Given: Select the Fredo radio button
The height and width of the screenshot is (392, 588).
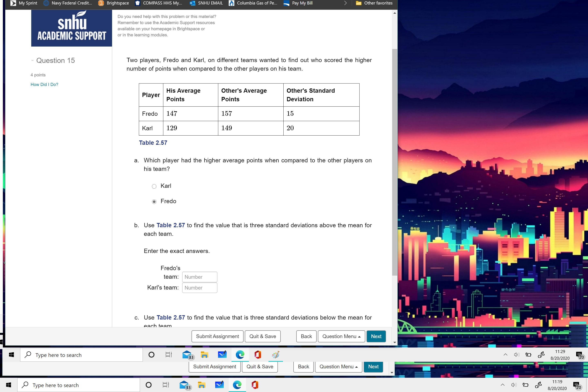Looking at the screenshot, I should pos(154,201).
